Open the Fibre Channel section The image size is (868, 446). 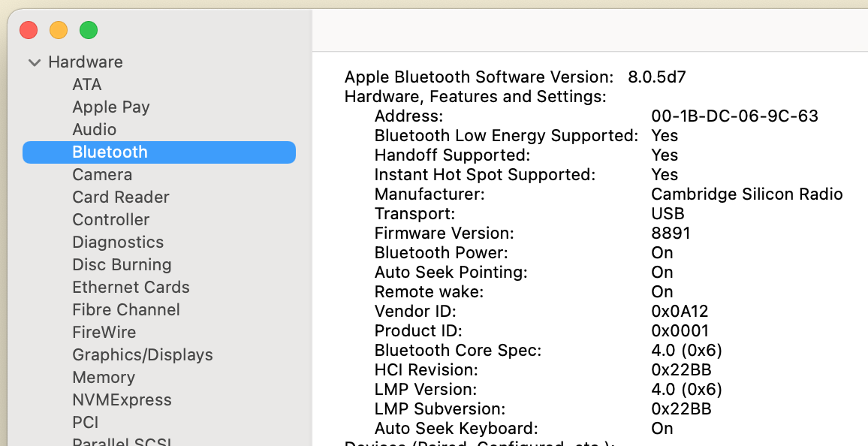(x=126, y=310)
